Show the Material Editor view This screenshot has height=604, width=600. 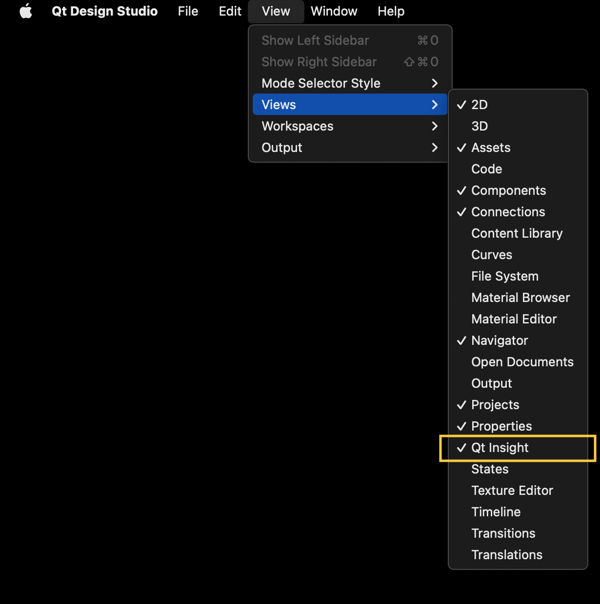[x=513, y=319]
